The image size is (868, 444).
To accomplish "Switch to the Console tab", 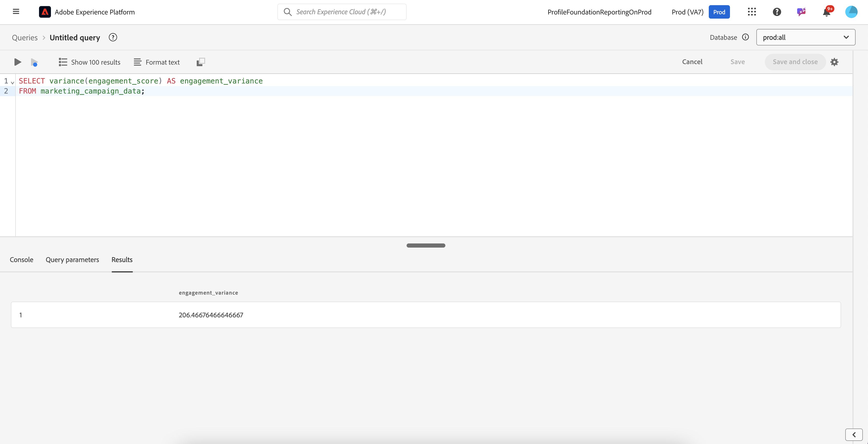I will coord(21,260).
